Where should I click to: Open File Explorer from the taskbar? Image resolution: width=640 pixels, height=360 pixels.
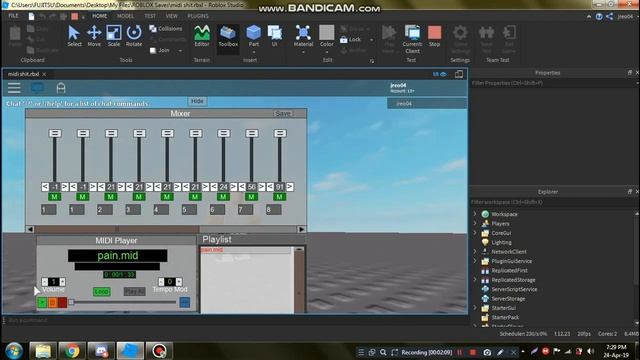point(42,351)
